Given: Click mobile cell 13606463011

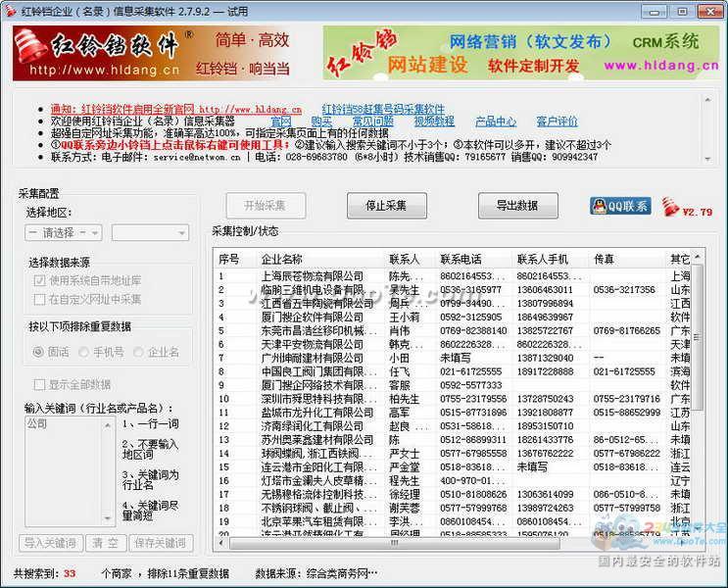Looking at the screenshot, I should (x=545, y=290).
